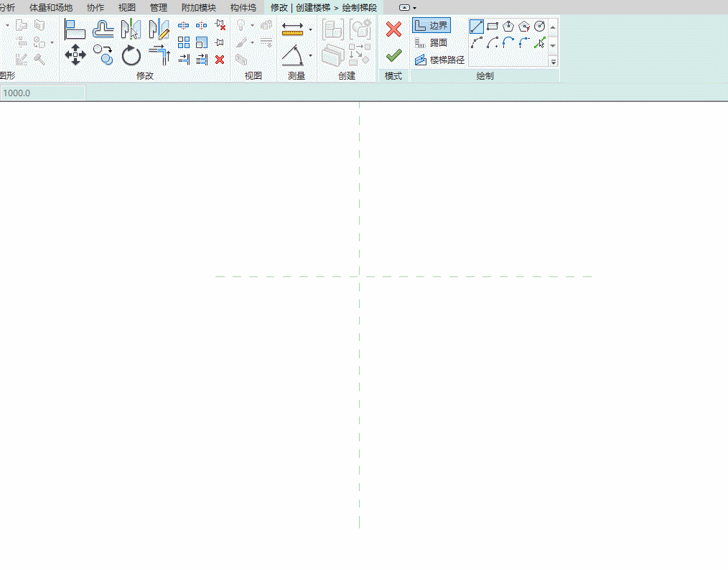The width and height of the screenshot is (728, 570).
Task: Pick the Circle draw tool
Action: [x=539, y=26]
